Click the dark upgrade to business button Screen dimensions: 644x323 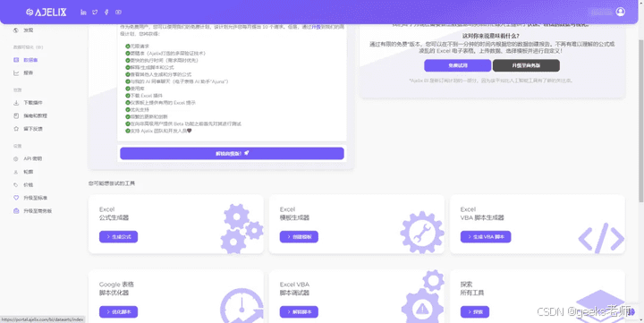pyautogui.click(x=526, y=65)
